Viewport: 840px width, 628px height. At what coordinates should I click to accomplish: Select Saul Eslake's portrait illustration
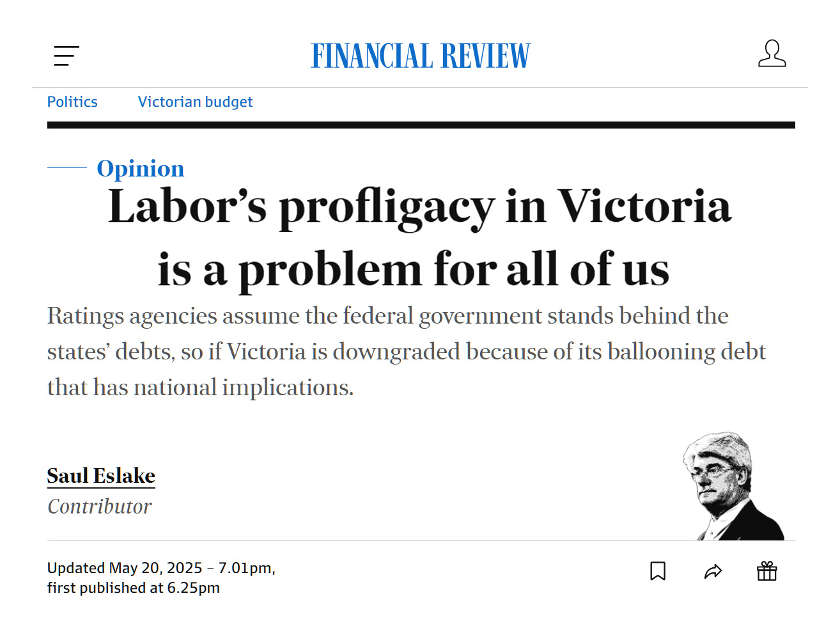click(x=733, y=486)
